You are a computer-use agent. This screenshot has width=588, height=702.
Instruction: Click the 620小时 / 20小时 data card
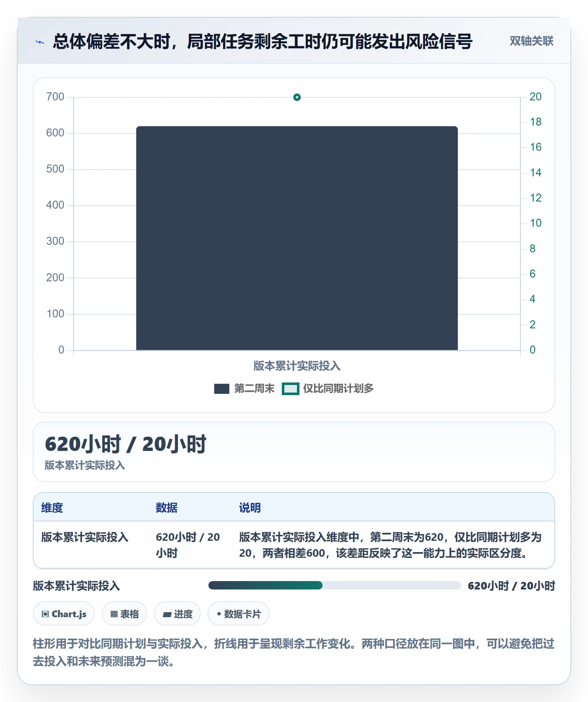294,452
